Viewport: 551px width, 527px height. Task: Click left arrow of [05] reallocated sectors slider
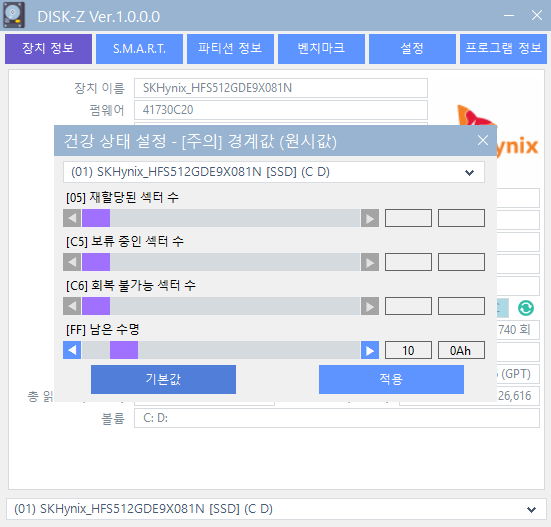click(72, 218)
